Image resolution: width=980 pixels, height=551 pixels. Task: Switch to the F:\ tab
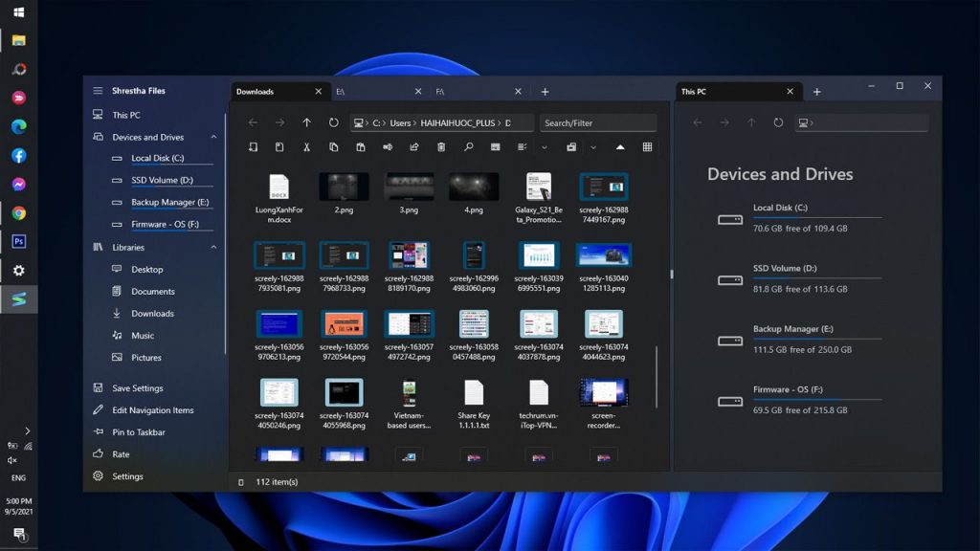(x=479, y=91)
